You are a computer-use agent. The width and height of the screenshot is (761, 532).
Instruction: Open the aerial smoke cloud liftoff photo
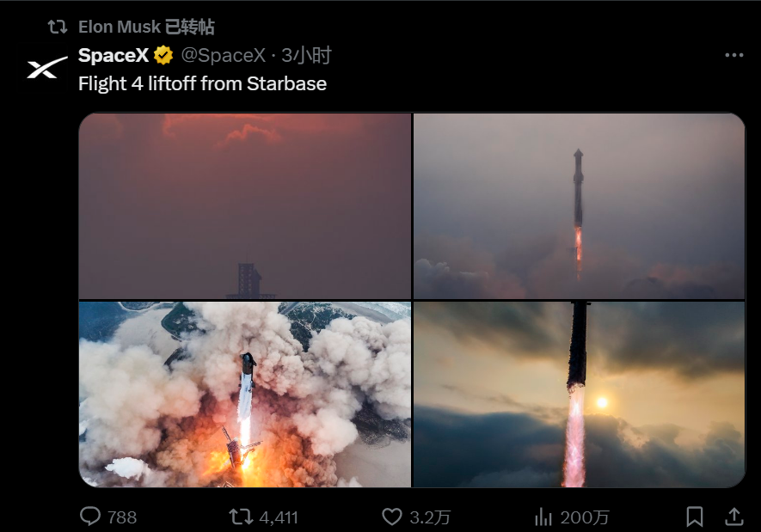[245, 394]
